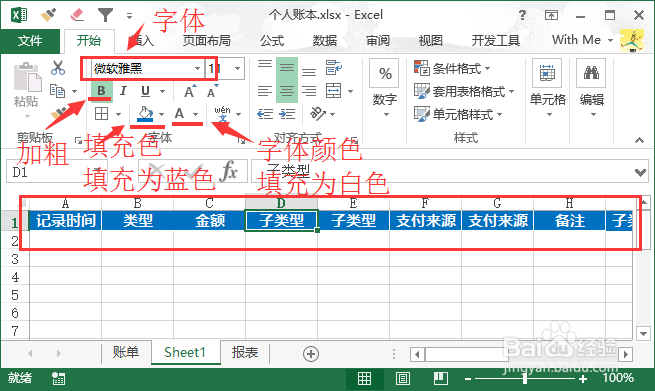
Task: Switch to the 开发工具 Developer tab
Action: 496,41
